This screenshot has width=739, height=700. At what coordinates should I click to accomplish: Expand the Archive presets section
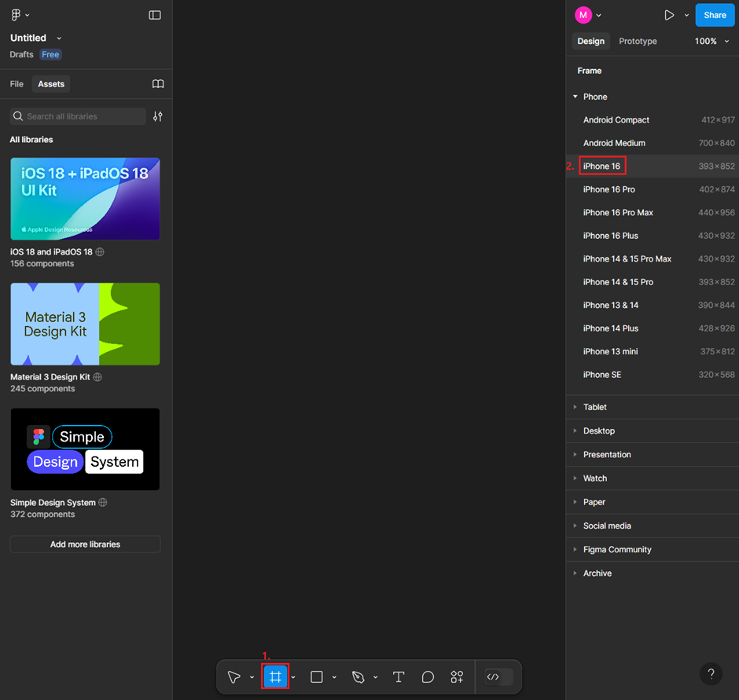coord(575,574)
